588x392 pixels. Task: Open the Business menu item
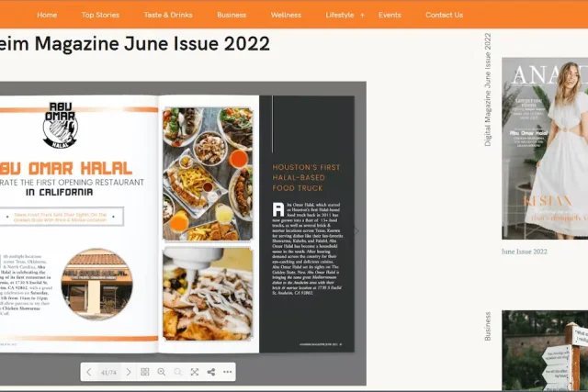tap(232, 15)
